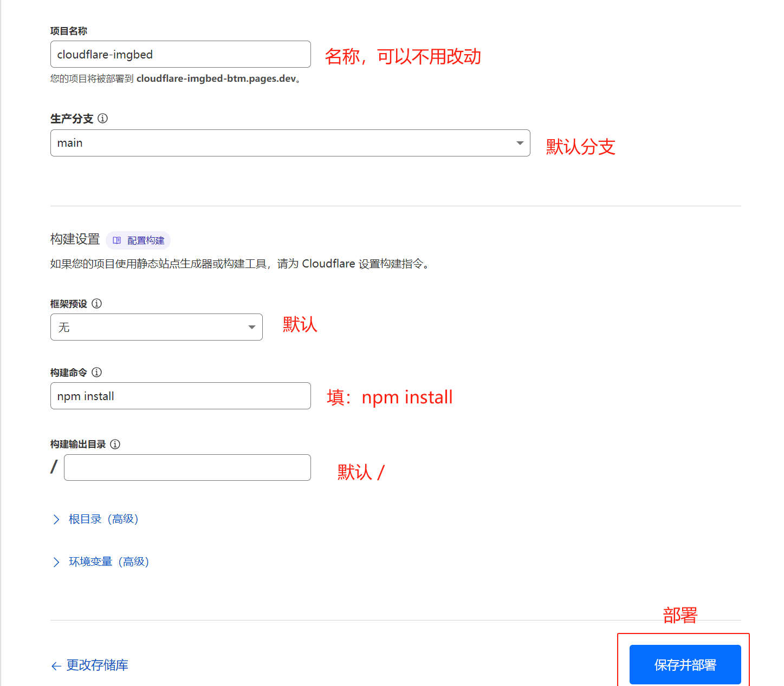Click the cloudflare-imgbed-btm.pages.dev deployment text

pos(216,79)
